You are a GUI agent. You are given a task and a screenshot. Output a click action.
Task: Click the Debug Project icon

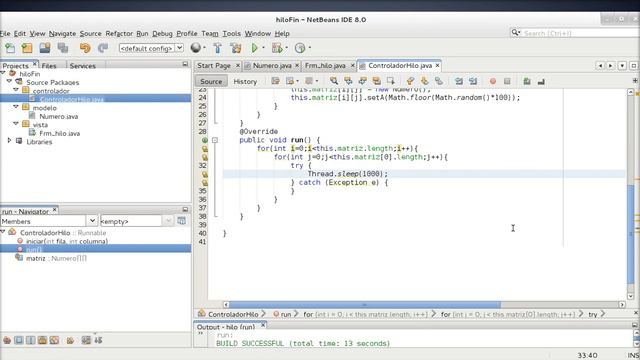pos(277,48)
